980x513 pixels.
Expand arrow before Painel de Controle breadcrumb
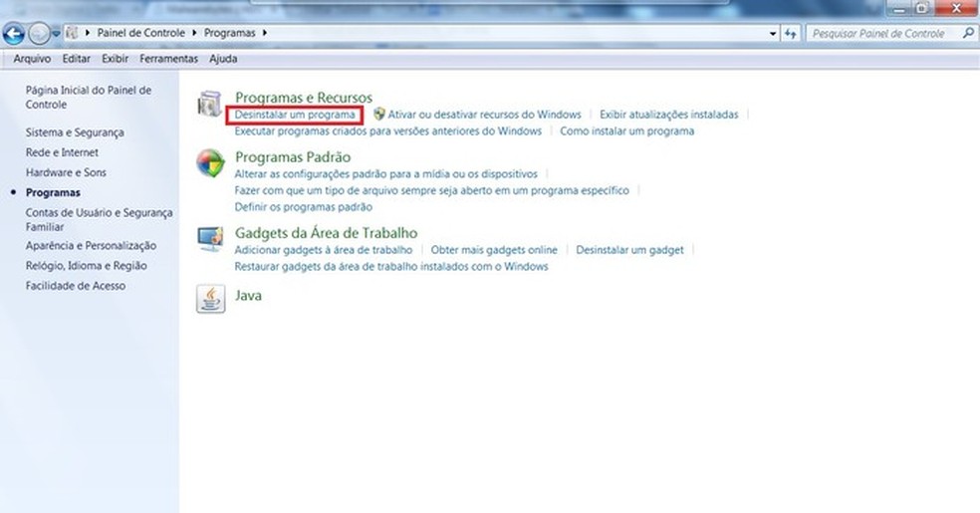[88, 33]
